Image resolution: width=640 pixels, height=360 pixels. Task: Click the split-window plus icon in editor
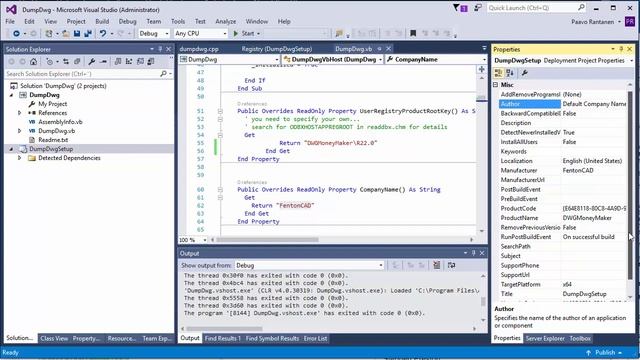482,69
